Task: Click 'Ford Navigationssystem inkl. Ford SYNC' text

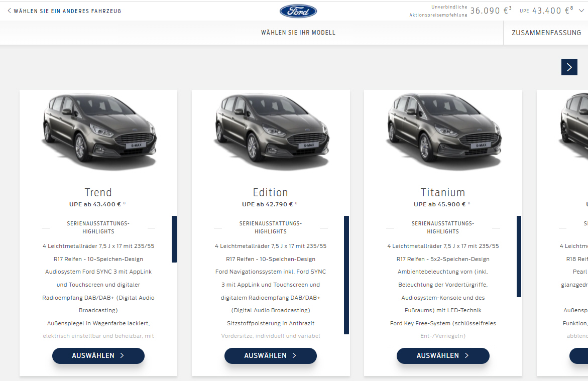Action: [x=270, y=272]
